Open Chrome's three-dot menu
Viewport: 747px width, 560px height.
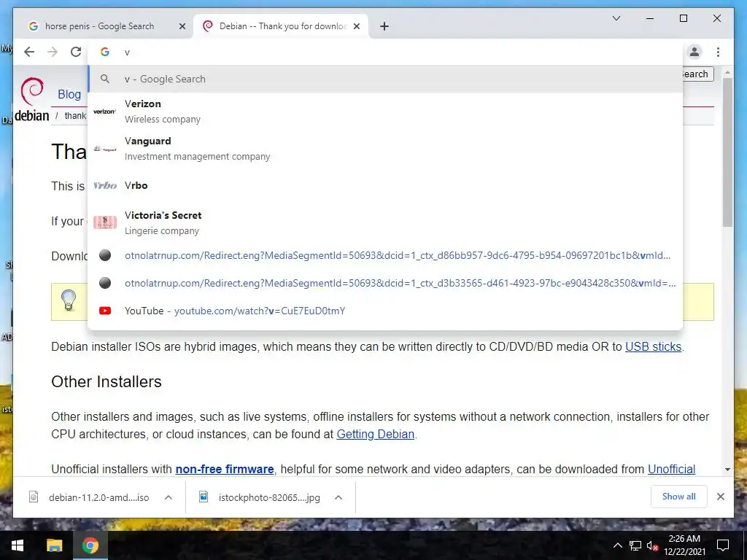(x=718, y=52)
